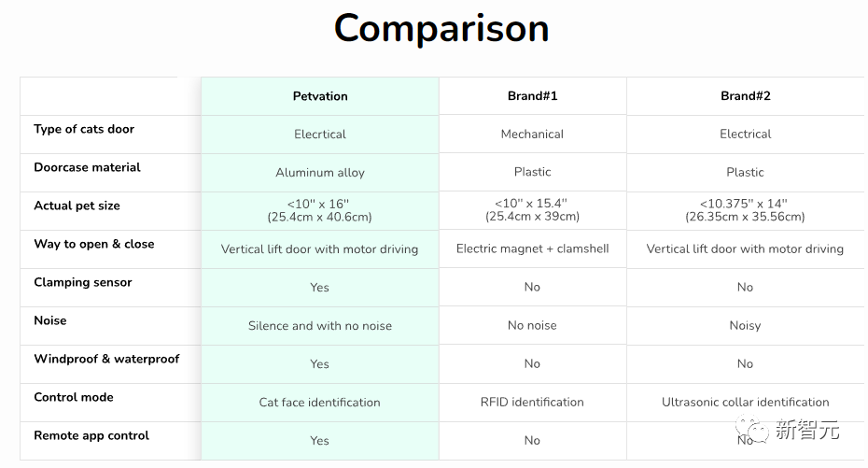
Task: Click the "Way to open & close" label
Action: [x=94, y=245]
